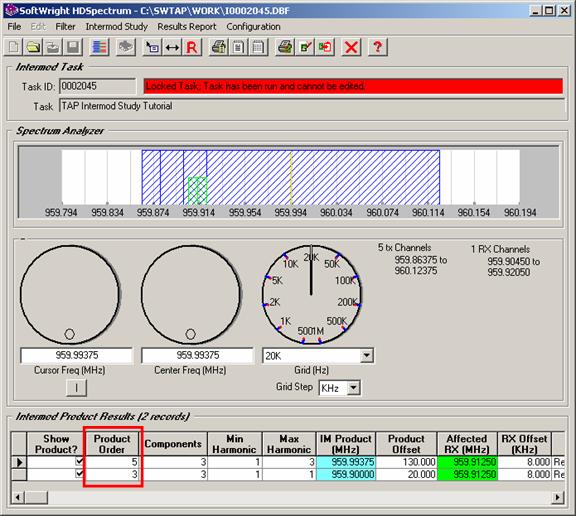The height and width of the screenshot is (516, 576).
Task: Click the New file toolbar icon
Action: [14, 47]
